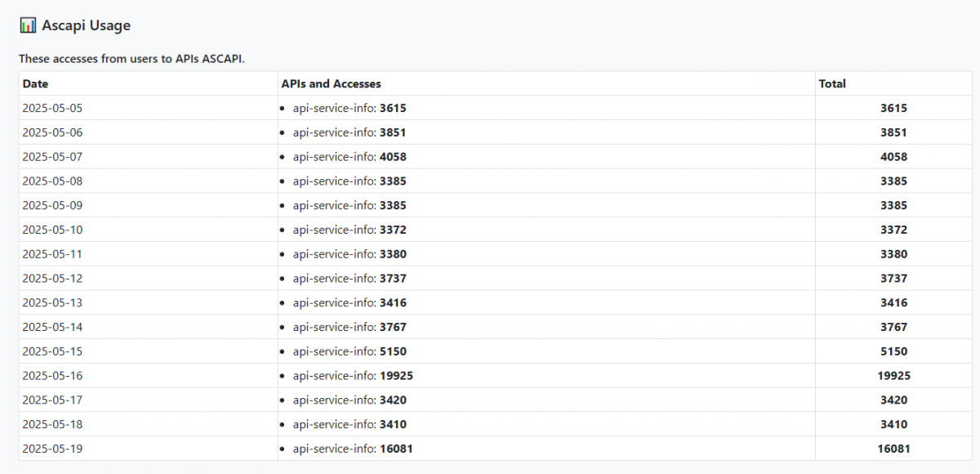
Task: Click the api-service-info: 3380 entry
Action: (350, 254)
